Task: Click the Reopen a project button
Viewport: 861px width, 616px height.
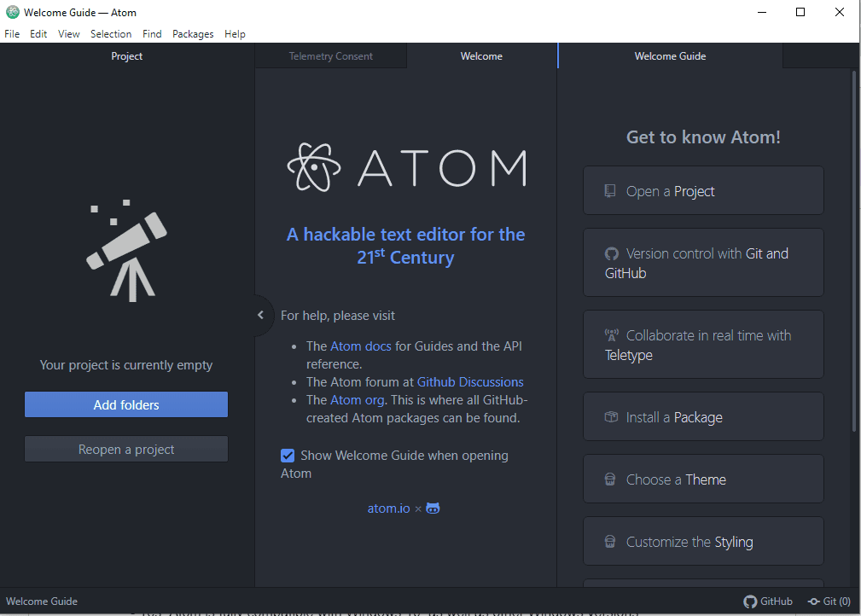Action: 126,450
